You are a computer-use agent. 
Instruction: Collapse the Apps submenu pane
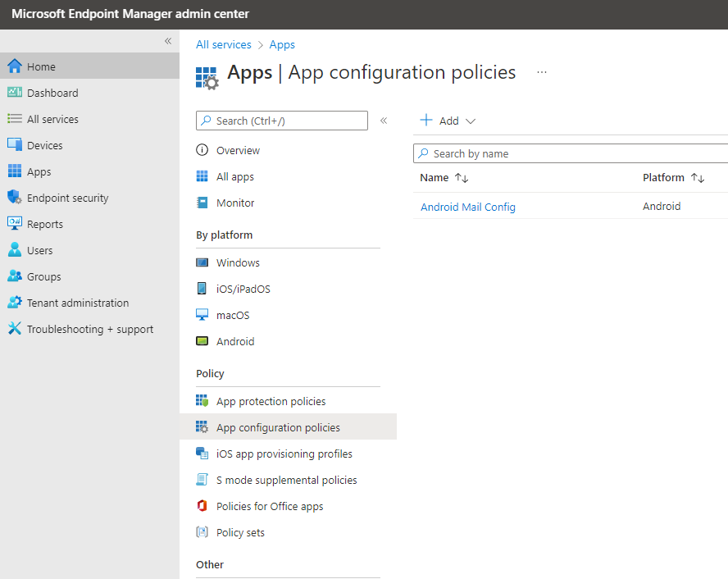pyautogui.click(x=384, y=121)
